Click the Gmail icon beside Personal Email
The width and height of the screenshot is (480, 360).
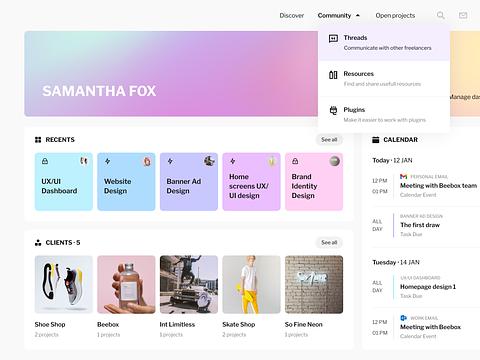(403, 176)
